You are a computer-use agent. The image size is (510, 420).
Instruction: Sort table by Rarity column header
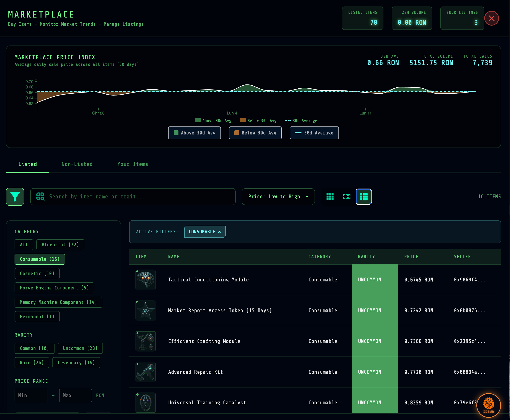point(366,257)
